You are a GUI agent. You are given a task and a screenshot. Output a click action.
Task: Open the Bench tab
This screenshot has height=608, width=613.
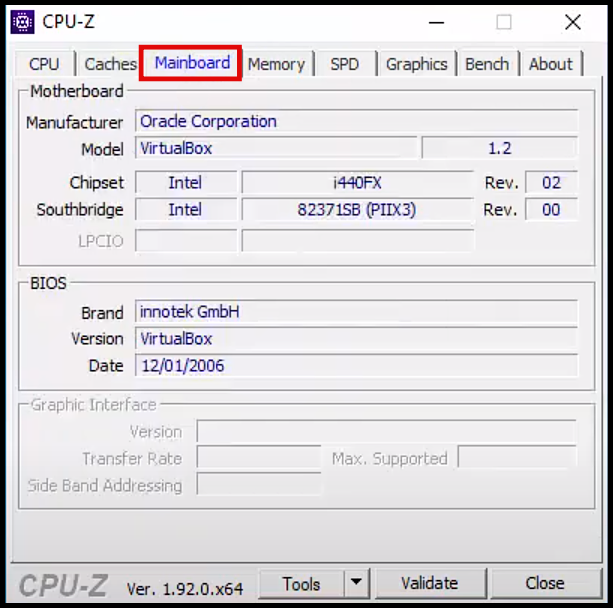[x=487, y=64]
